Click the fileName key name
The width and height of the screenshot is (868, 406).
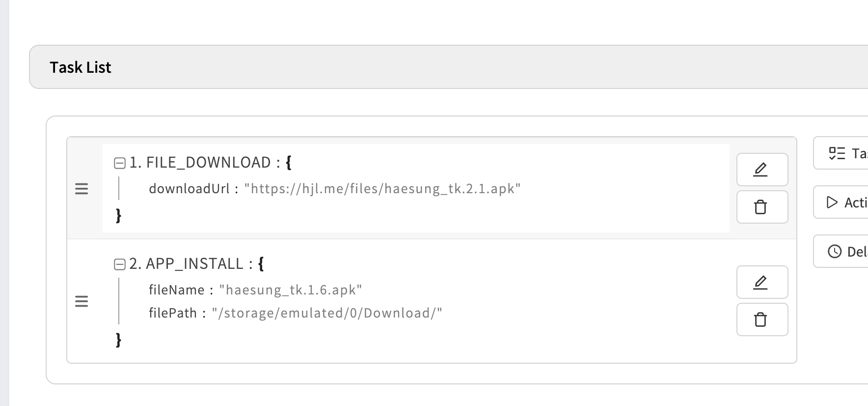[176, 290]
